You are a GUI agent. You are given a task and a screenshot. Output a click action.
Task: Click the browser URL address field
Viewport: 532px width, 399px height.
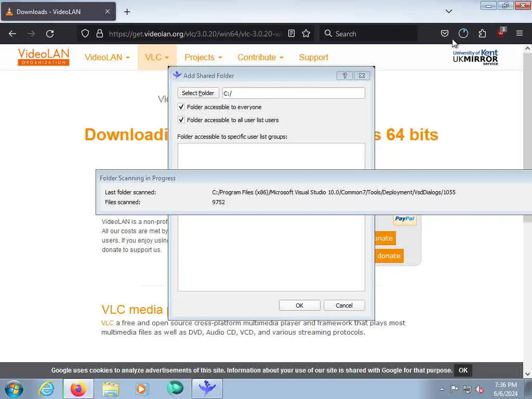tap(195, 34)
